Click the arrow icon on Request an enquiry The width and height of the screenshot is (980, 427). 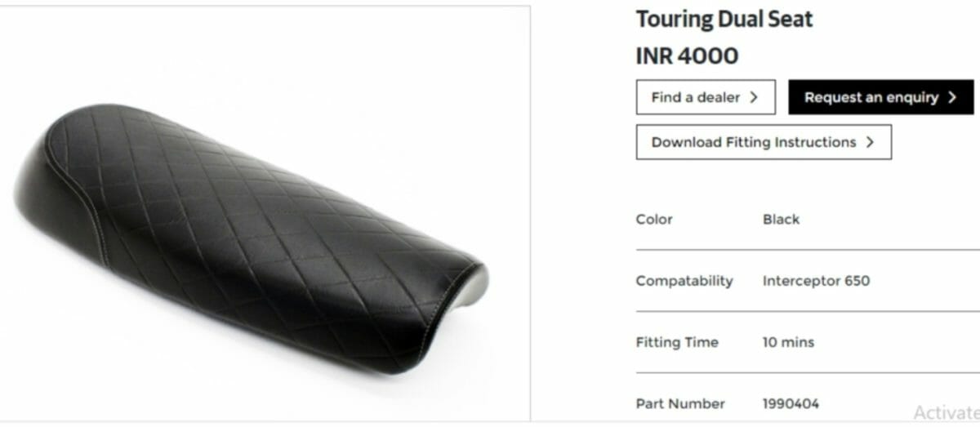(951, 97)
